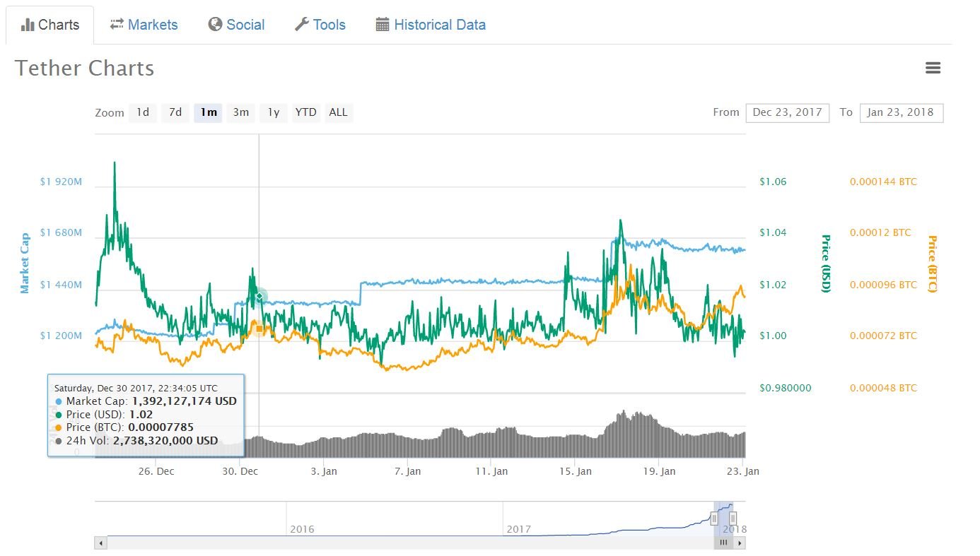Select the 3m zoom range
This screenshot has width=980, height=556.
coord(241,112)
